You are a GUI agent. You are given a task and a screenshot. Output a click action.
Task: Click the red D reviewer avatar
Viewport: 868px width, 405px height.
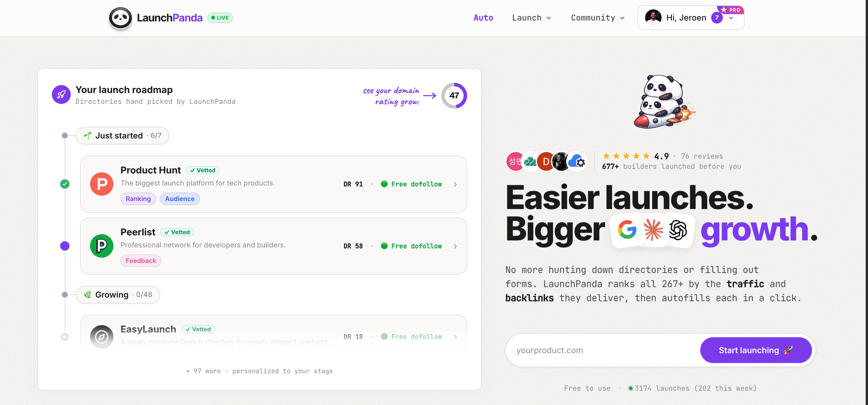point(545,161)
